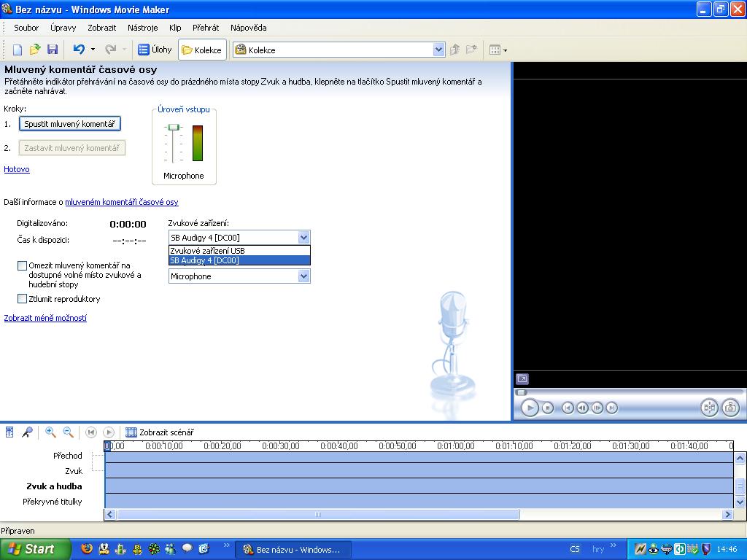Viewport: 747px width, 560px height.
Task: Click the narrate timeline microphone icon
Action: [x=27, y=432]
